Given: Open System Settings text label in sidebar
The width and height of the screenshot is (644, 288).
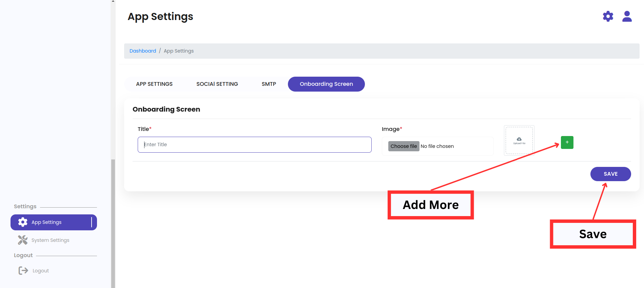Looking at the screenshot, I should point(50,240).
